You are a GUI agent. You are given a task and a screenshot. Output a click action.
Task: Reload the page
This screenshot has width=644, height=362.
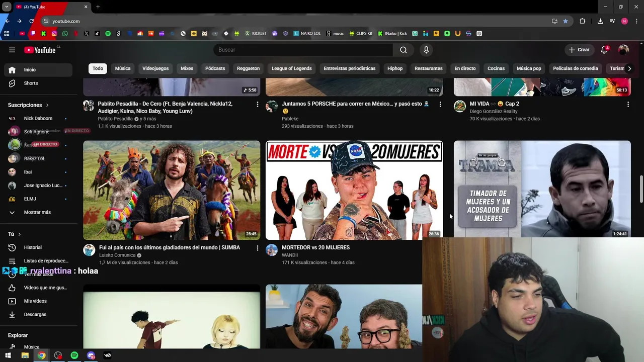pyautogui.click(x=31, y=21)
